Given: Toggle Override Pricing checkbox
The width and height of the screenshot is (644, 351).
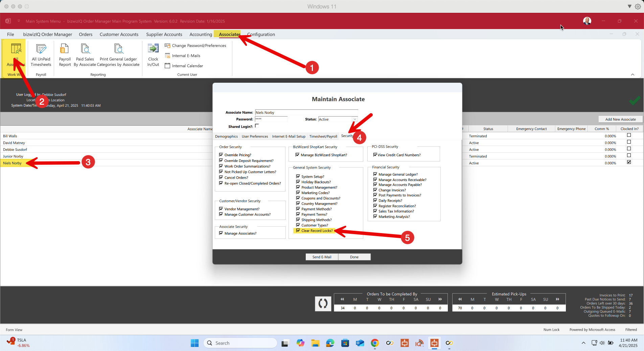Looking at the screenshot, I should coord(221,155).
